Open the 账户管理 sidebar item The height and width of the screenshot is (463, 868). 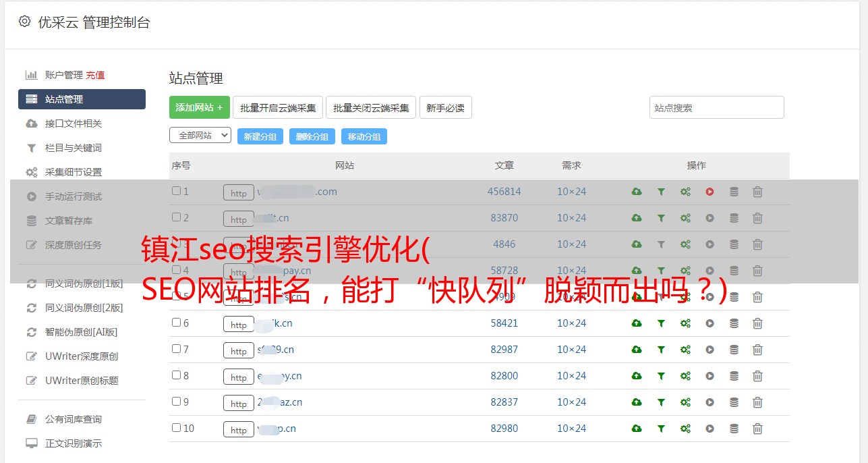[63, 75]
